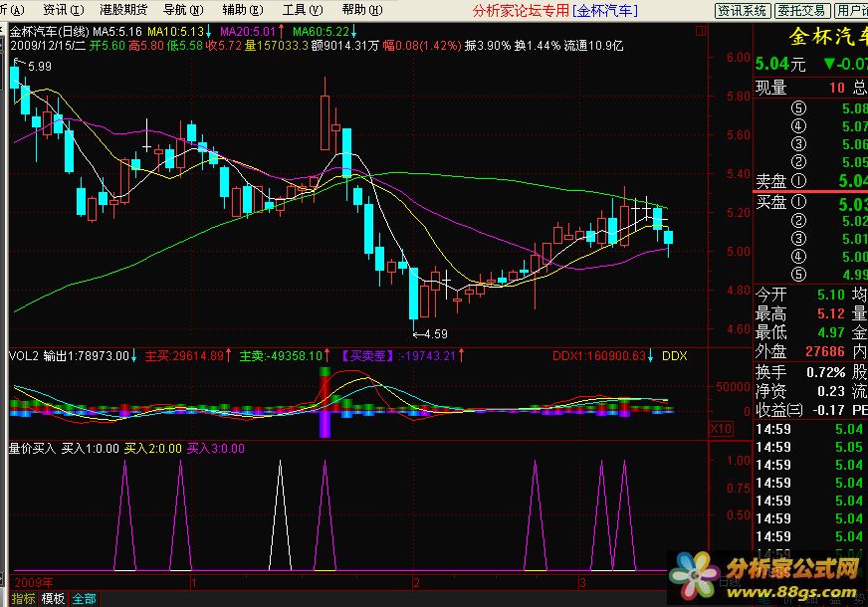Click the 50000 volume axis label
This screenshot has width=868, height=607.
pyautogui.click(x=733, y=387)
